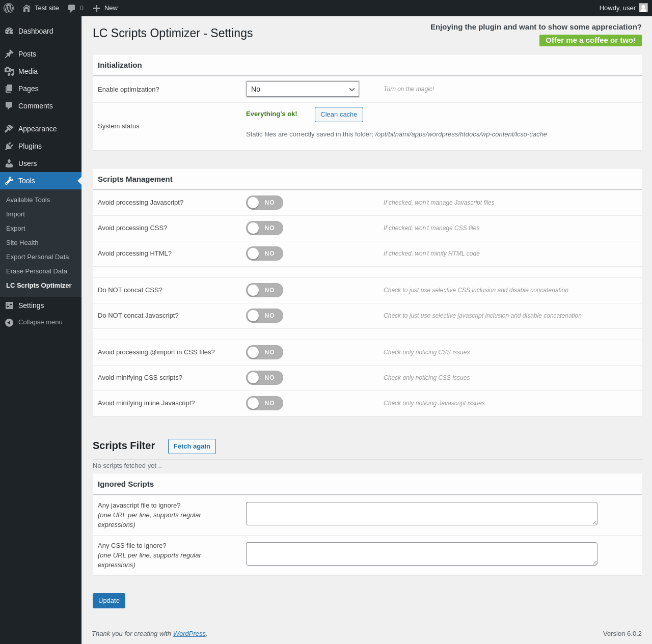
Task: Select Export Personal Data submenu item
Action: click(38, 257)
